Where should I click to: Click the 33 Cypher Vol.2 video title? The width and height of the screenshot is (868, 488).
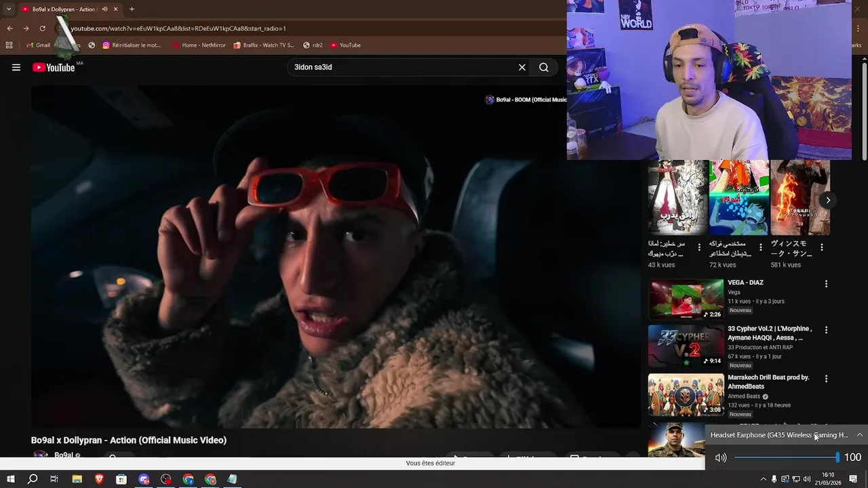tap(770, 333)
